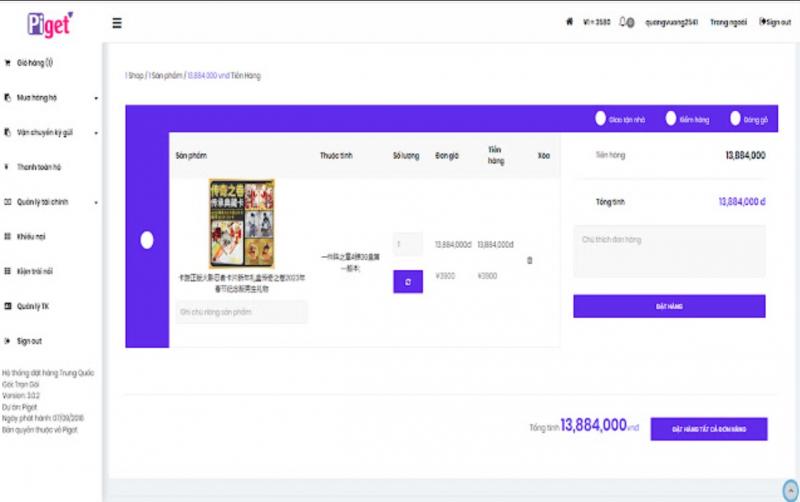Click the Piget logo
The height and width of the screenshot is (502, 800).
(50, 24)
